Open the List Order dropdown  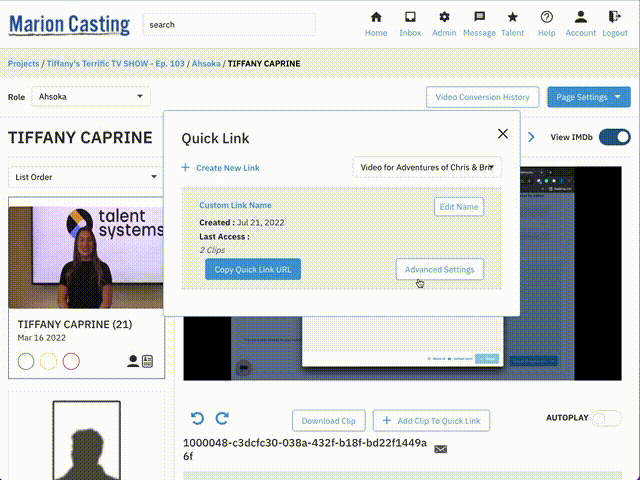pos(85,177)
